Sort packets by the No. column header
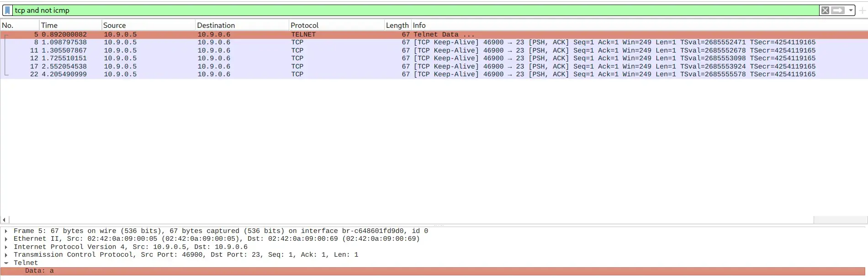The height and width of the screenshot is (280, 868). (20, 25)
